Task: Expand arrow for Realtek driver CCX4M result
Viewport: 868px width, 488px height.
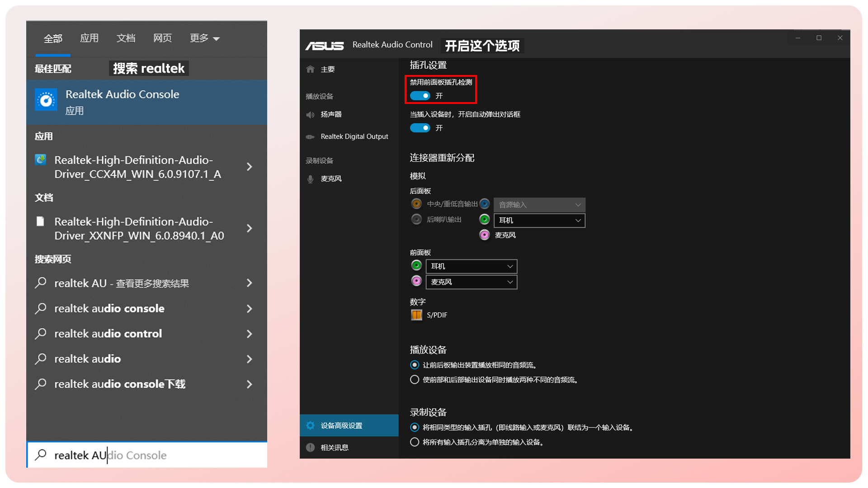Action: pos(249,167)
